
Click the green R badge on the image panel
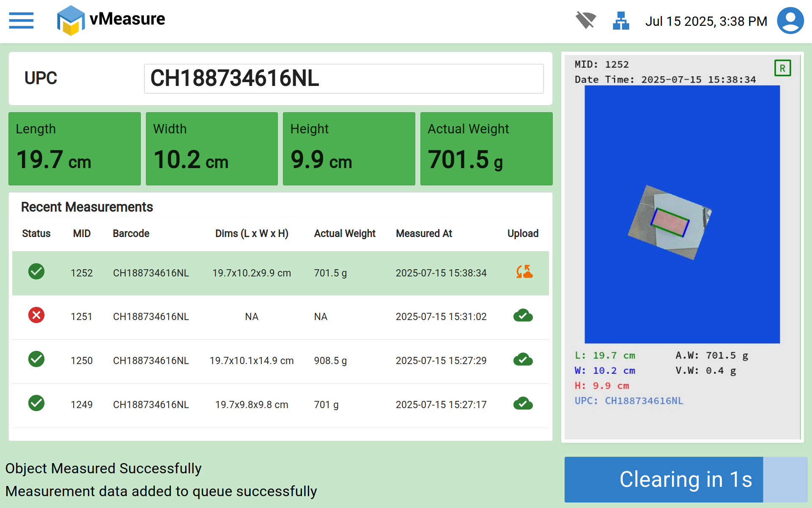point(782,68)
